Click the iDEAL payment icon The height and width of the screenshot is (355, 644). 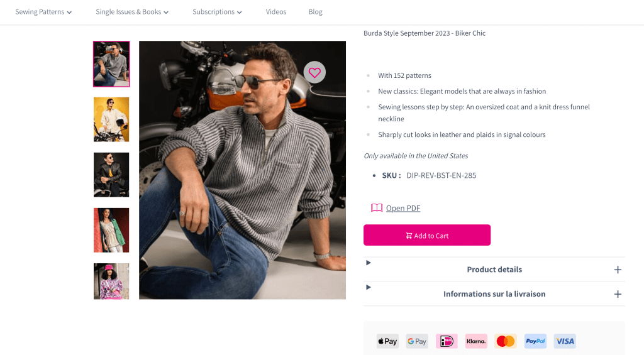point(447,341)
